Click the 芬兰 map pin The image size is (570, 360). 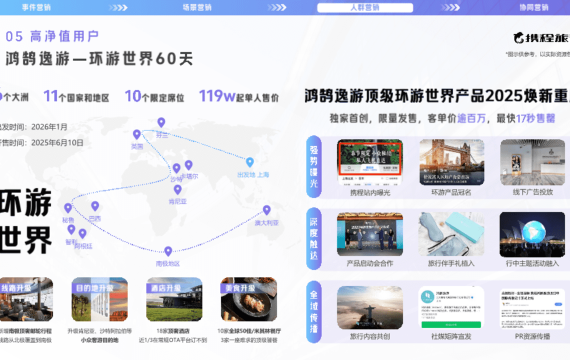pos(161,123)
